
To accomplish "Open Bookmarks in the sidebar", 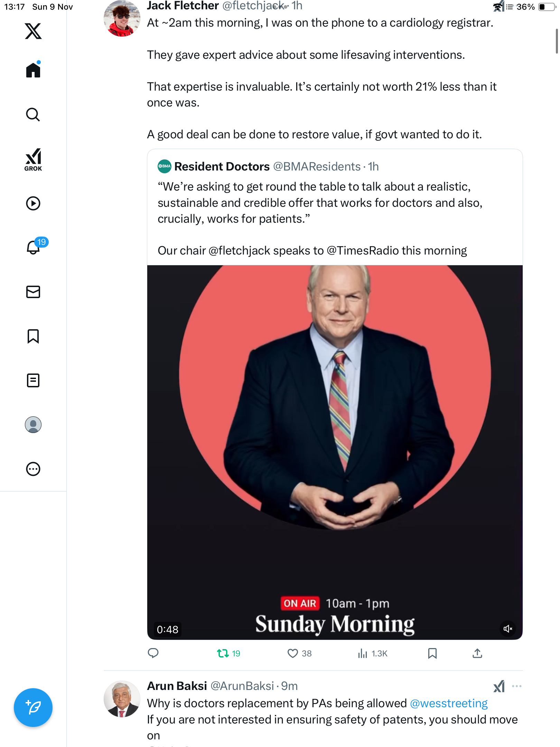I will pyautogui.click(x=33, y=336).
